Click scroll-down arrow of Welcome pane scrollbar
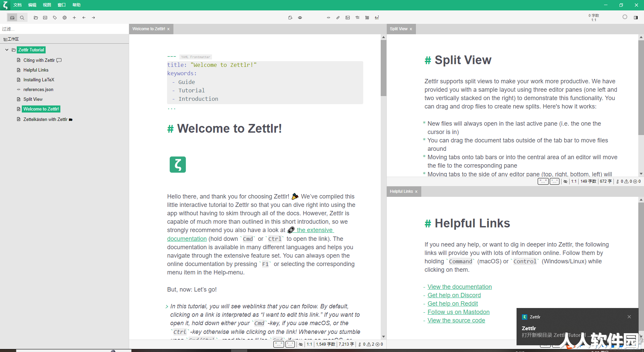The width and height of the screenshot is (644, 352). (383, 337)
